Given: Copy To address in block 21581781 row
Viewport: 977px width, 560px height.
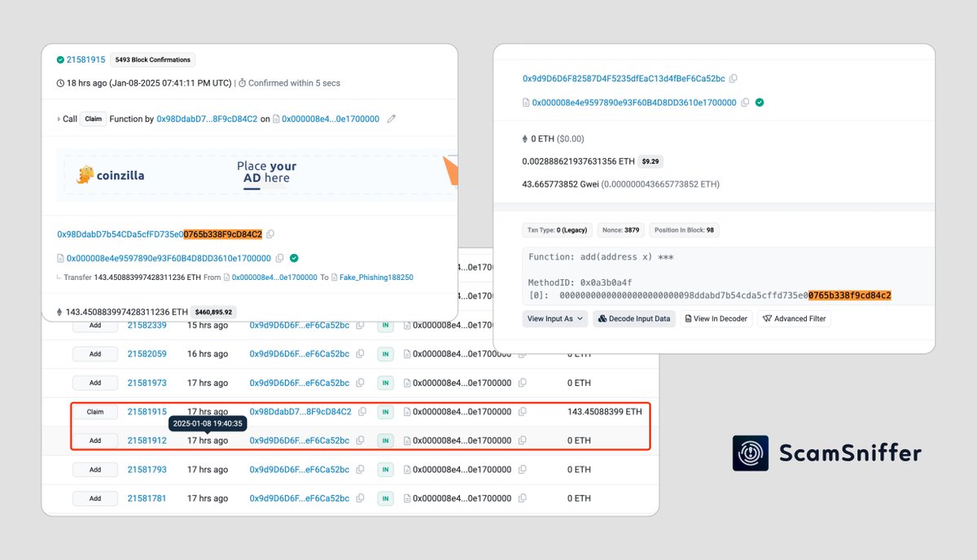Looking at the screenshot, I should (x=523, y=498).
